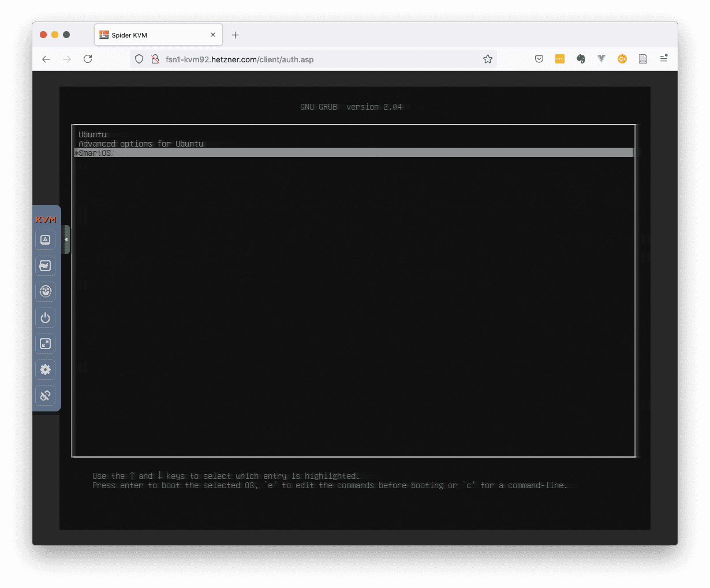The height and width of the screenshot is (588, 710).
Task: Minimize window with yellow macOS button
Action: (x=55, y=35)
